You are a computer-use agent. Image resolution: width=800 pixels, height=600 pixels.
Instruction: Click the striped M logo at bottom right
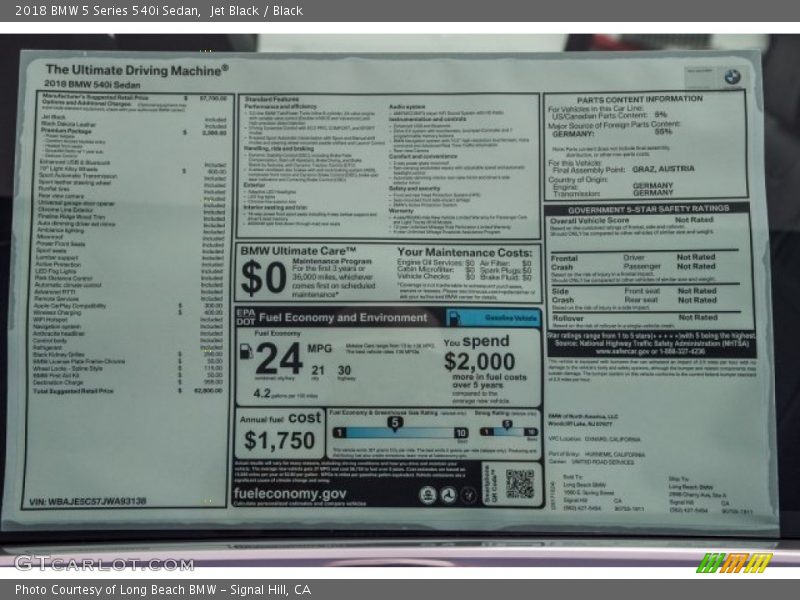(x=733, y=563)
